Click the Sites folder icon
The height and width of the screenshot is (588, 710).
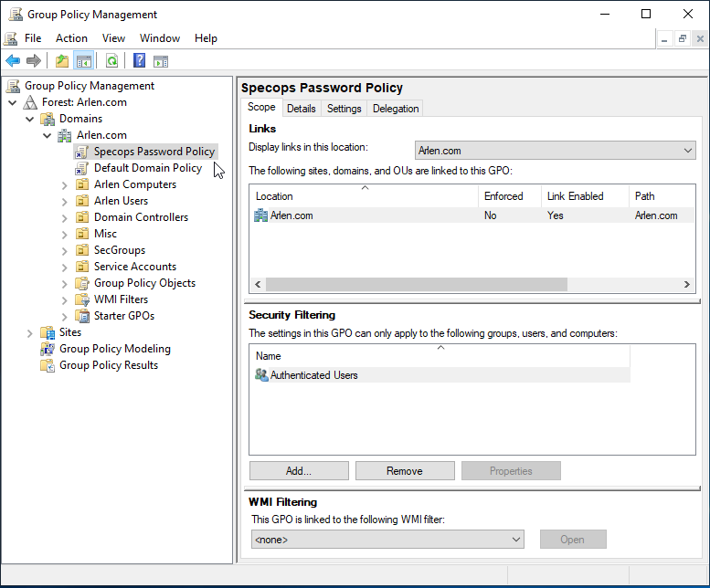48,332
